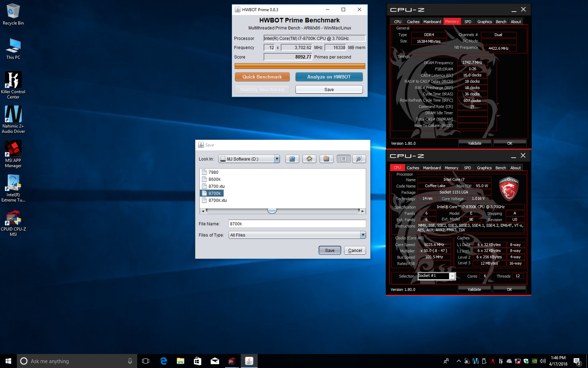Click the file list scroll right arrow
Screen dimensions: 588x368
363,211
